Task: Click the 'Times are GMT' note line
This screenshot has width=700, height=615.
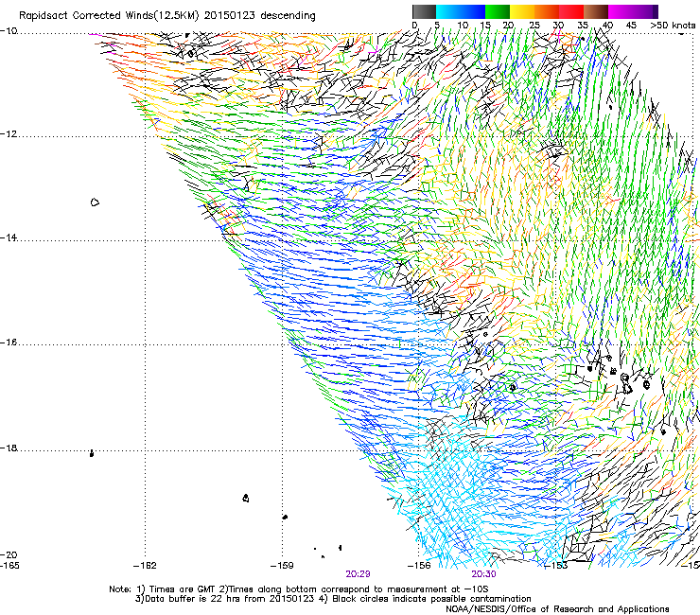Action: [299, 589]
